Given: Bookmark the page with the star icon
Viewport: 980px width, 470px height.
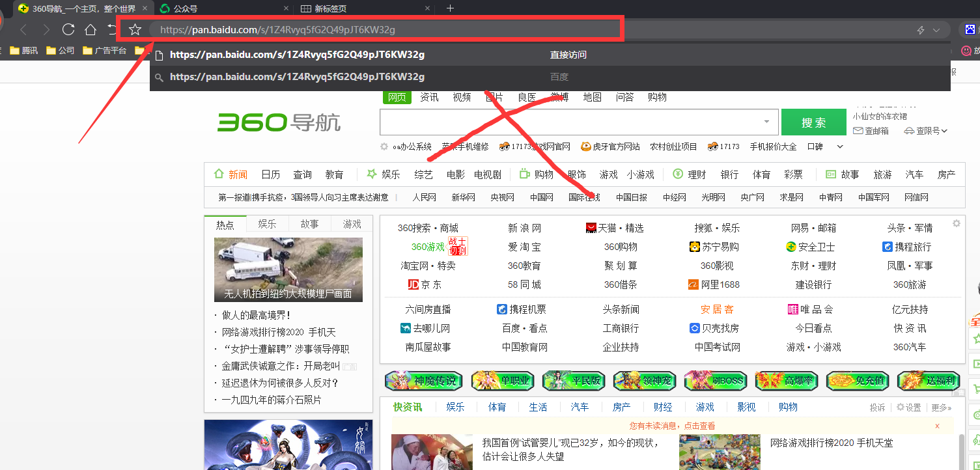Looking at the screenshot, I should (x=135, y=29).
